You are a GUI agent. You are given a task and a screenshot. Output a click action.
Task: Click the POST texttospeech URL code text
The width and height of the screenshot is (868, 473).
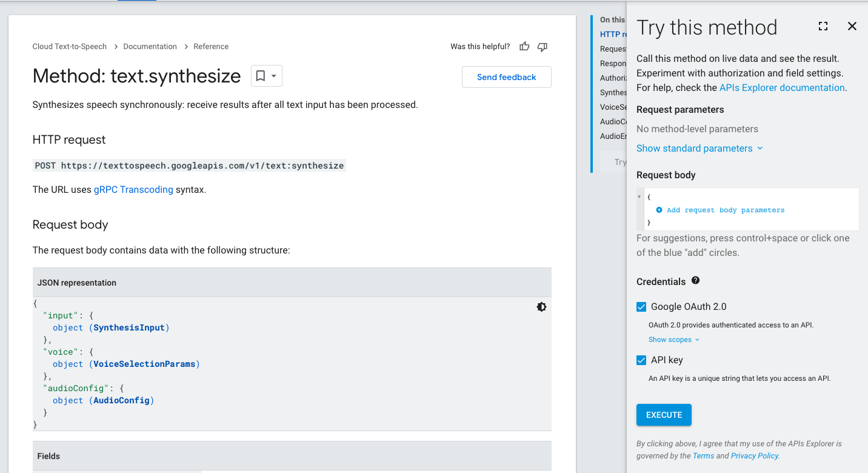tap(189, 166)
